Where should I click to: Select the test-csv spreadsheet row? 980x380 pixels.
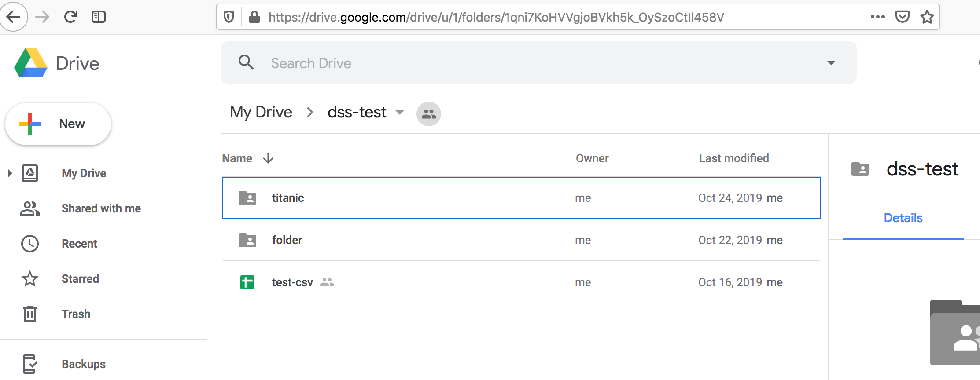click(521, 282)
